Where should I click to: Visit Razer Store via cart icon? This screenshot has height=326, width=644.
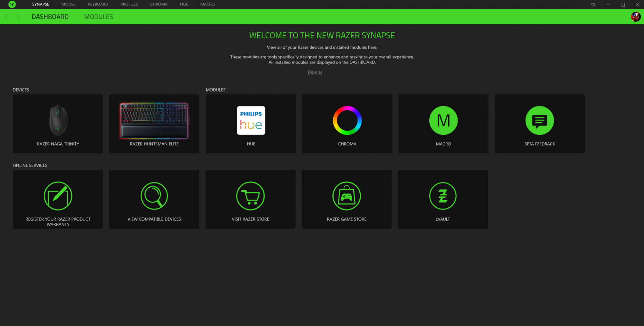coord(250,196)
